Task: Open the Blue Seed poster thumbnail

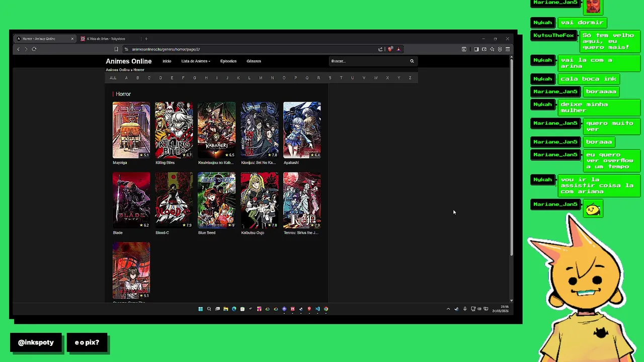Action: point(217,200)
